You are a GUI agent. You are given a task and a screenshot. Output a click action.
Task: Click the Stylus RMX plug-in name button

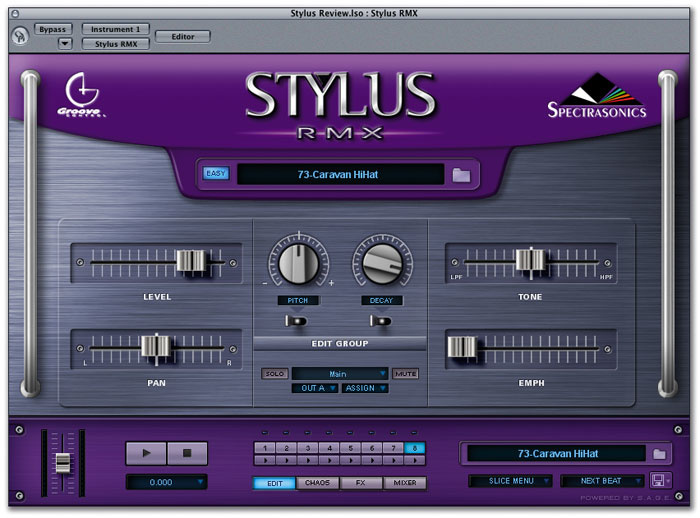[116, 44]
